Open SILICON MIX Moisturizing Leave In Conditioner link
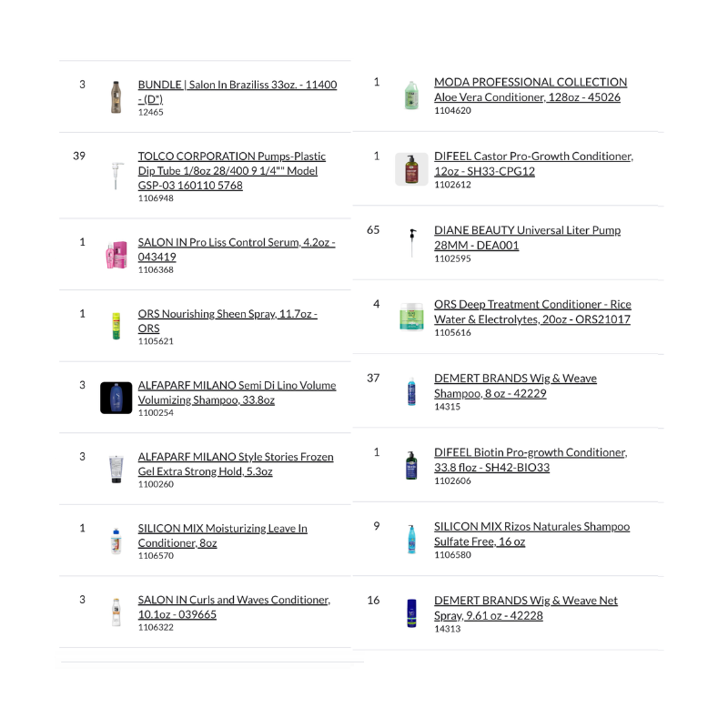Viewport: 728px width, 728px height. 222,535
